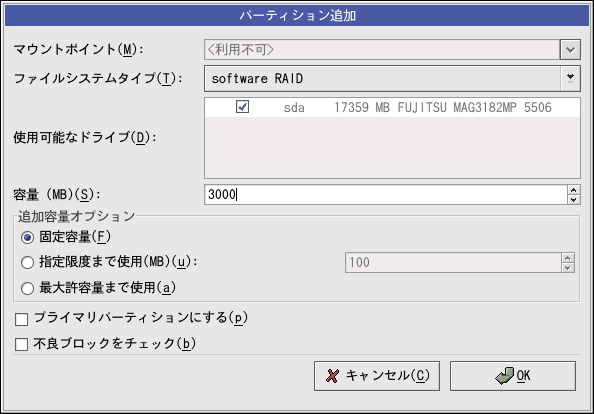Screen dimensions: 594x414
Task: Increase 容量 (MB) with up stepper arrow
Action: [574, 190]
